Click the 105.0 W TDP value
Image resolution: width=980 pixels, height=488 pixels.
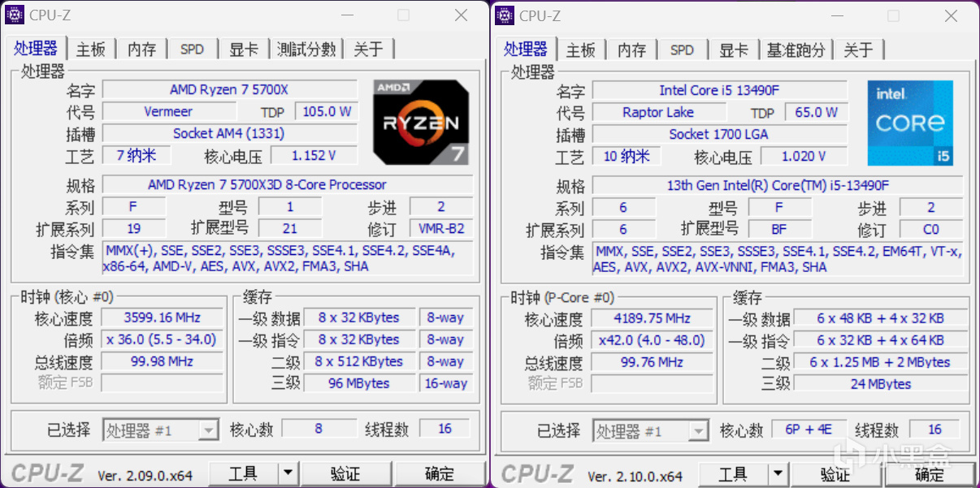tap(326, 111)
